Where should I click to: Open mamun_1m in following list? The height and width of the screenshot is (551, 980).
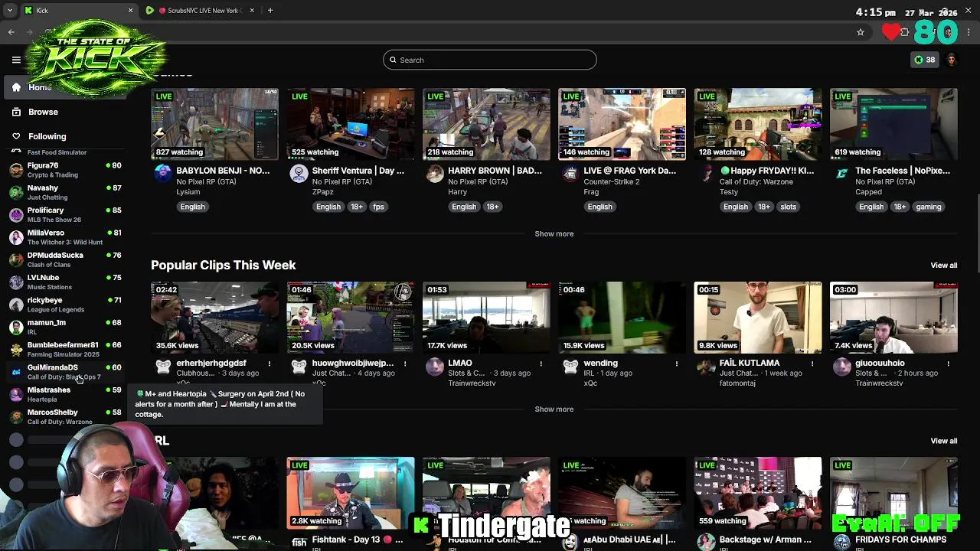65,327
